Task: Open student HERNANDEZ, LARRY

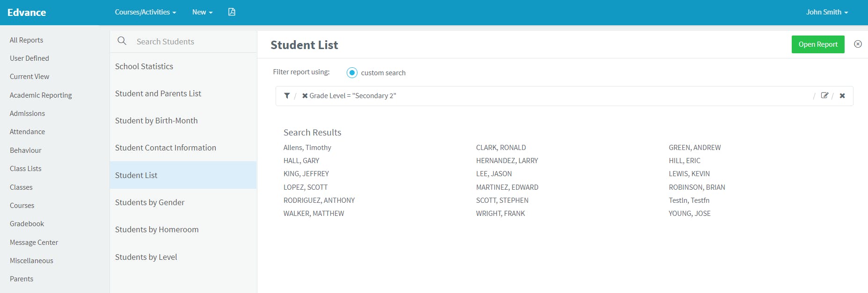Action: point(507,161)
